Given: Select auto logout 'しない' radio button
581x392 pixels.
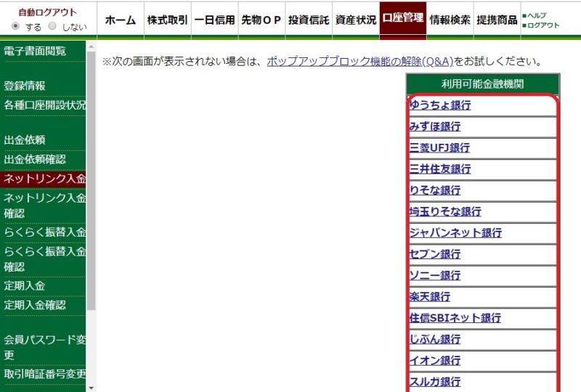Looking at the screenshot, I should pos(52,26).
